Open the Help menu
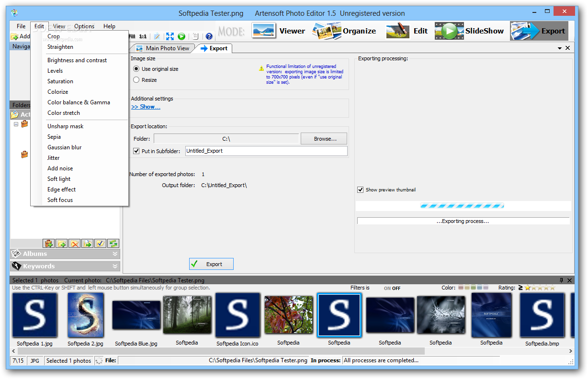The image size is (588, 379). [109, 26]
